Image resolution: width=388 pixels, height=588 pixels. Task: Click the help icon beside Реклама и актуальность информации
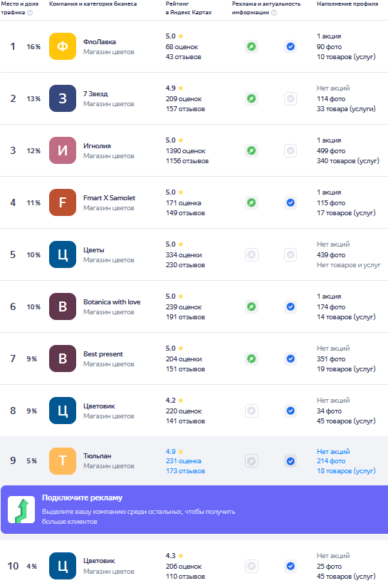coord(274,13)
